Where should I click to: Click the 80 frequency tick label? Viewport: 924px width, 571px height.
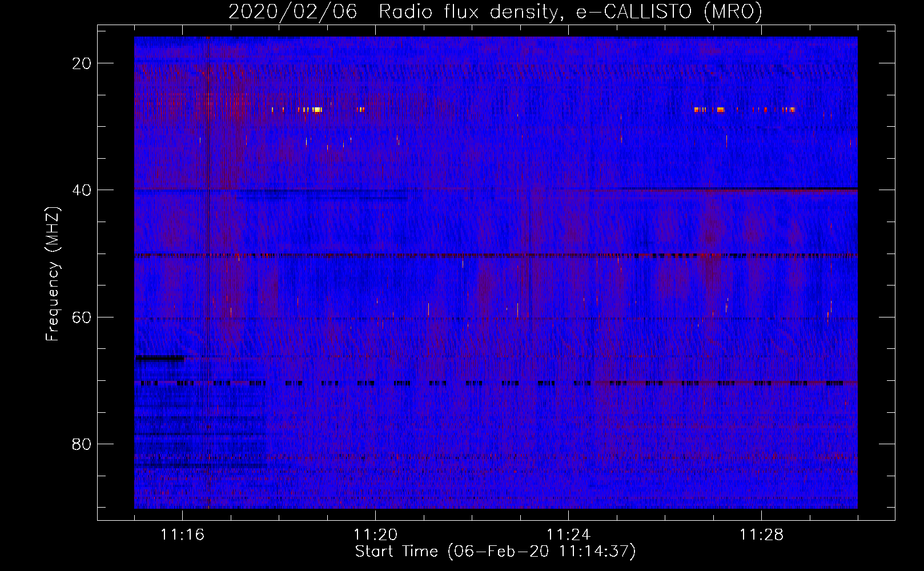[82, 444]
